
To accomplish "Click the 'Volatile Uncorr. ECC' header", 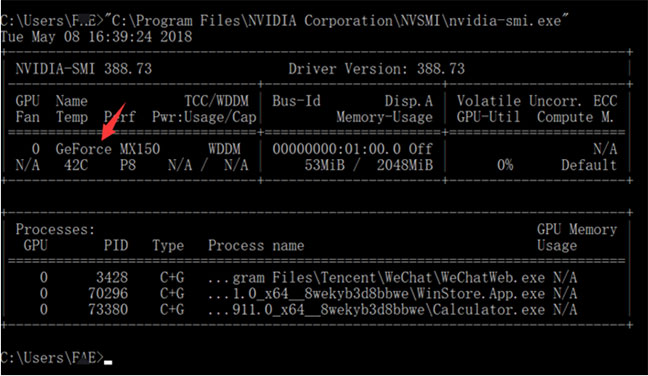I will pyautogui.click(x=537, y=101).
